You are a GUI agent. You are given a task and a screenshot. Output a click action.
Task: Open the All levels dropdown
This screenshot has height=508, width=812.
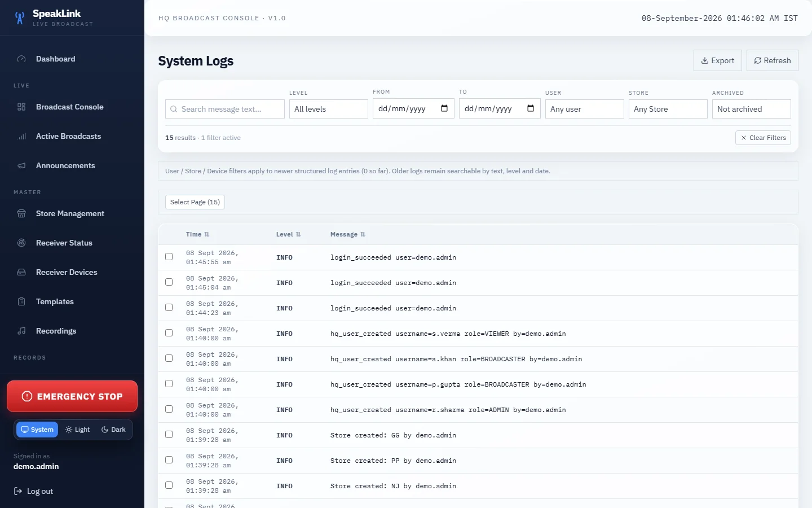[x=329, y=109]
